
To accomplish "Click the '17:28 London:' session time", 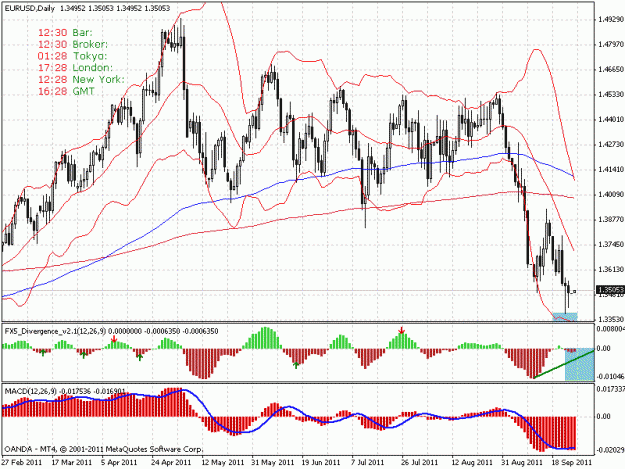I will click(75, 68).
